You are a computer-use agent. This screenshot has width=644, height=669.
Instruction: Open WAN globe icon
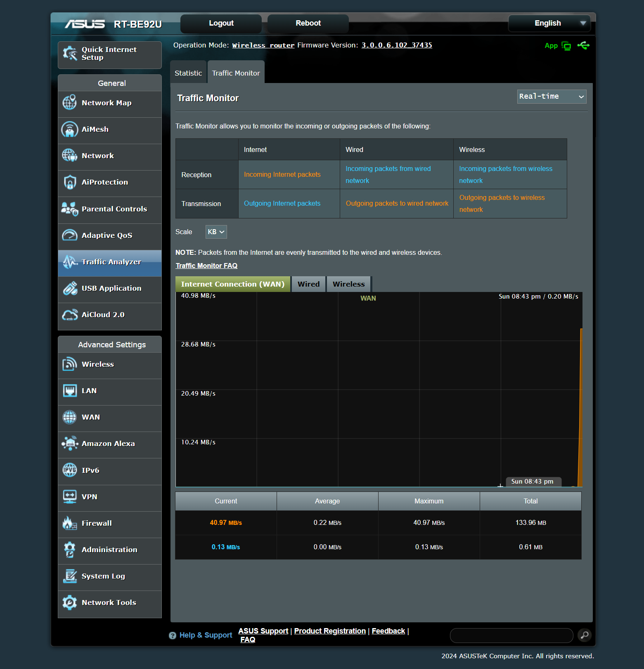point(69,417)
